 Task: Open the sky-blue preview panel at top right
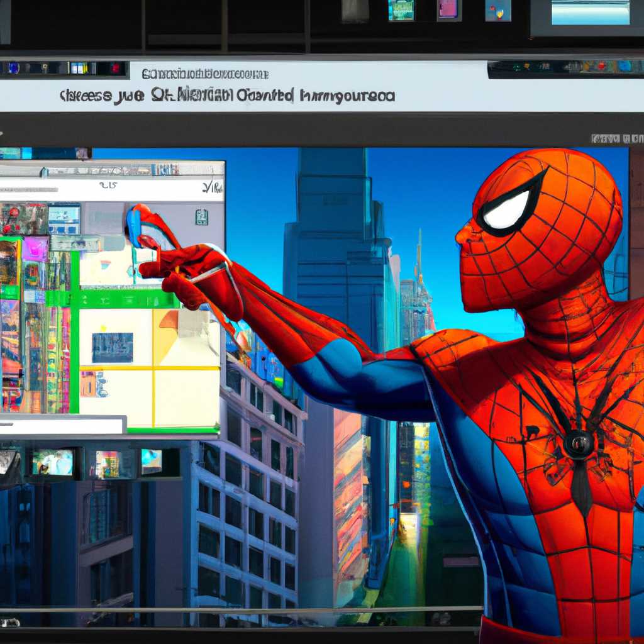pyautogui.click(x=590, y=13)
